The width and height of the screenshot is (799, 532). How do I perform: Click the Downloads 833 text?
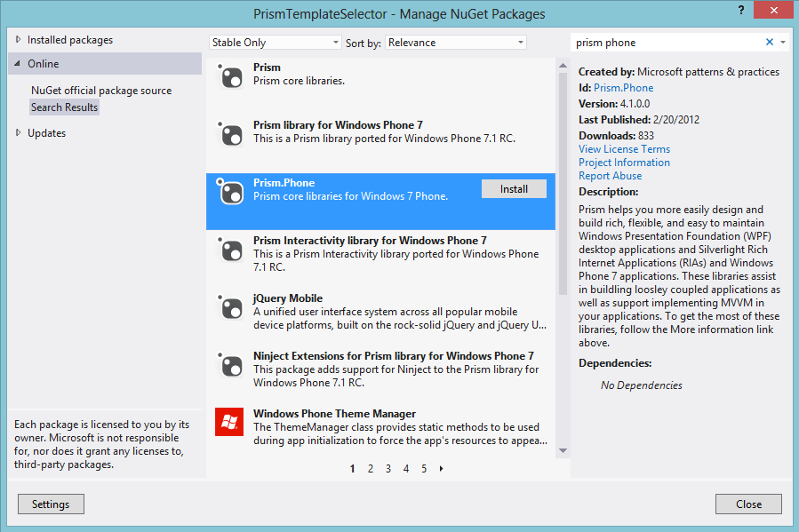coord(616,135)
